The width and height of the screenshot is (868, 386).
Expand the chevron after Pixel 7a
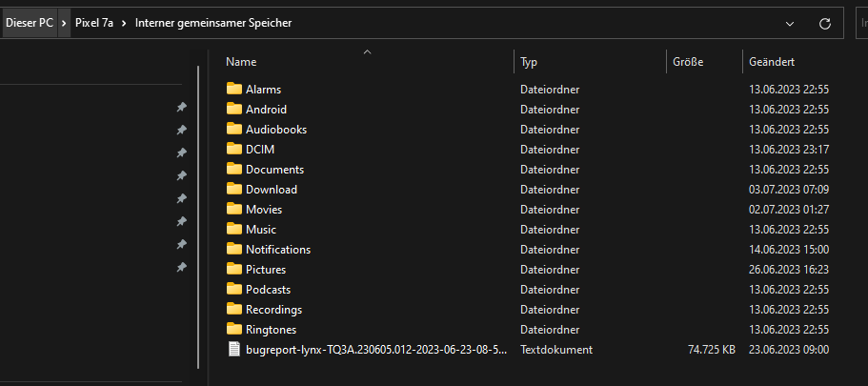click(x=125, y=23)
